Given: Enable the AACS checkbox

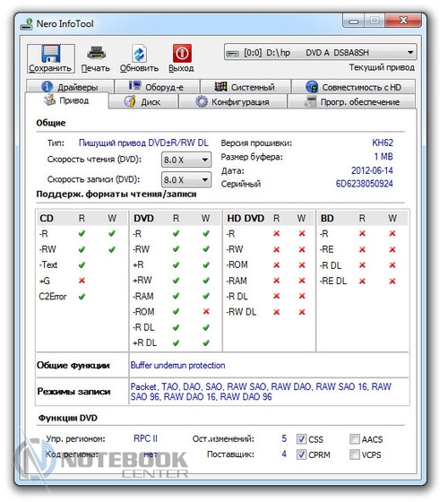Looking at the screenshot, I should [x=355, y=439].
